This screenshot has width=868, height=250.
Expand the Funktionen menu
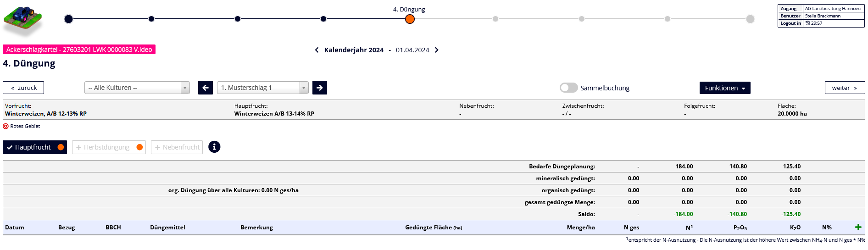pos(724,88)
